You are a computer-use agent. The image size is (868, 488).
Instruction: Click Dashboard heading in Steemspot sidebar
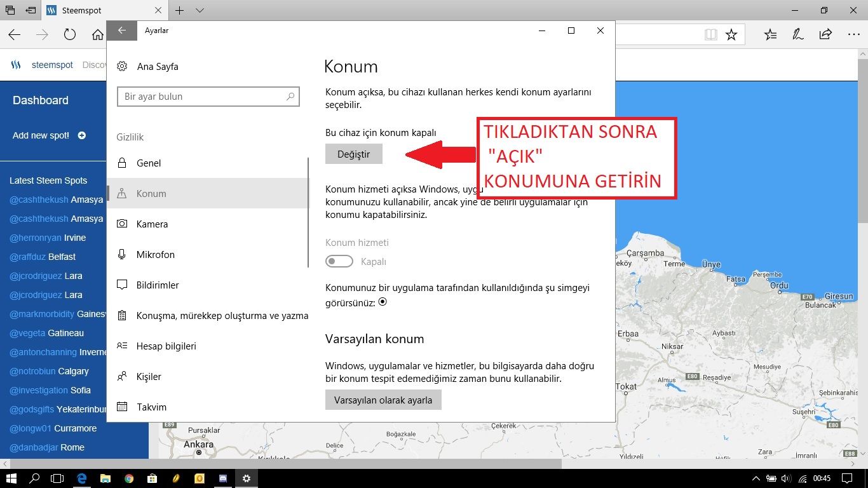click(41, 100)
